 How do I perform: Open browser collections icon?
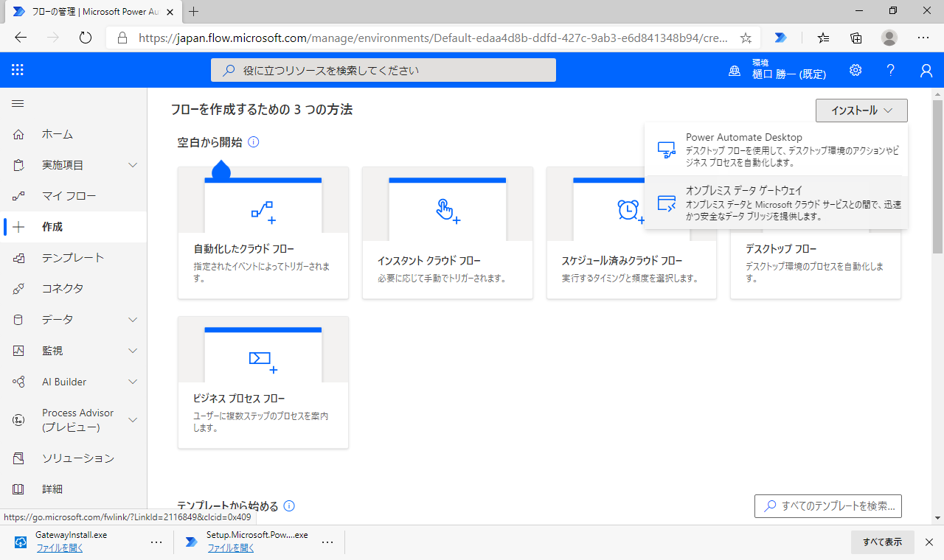pyautogui.click(x=856, y=38)
